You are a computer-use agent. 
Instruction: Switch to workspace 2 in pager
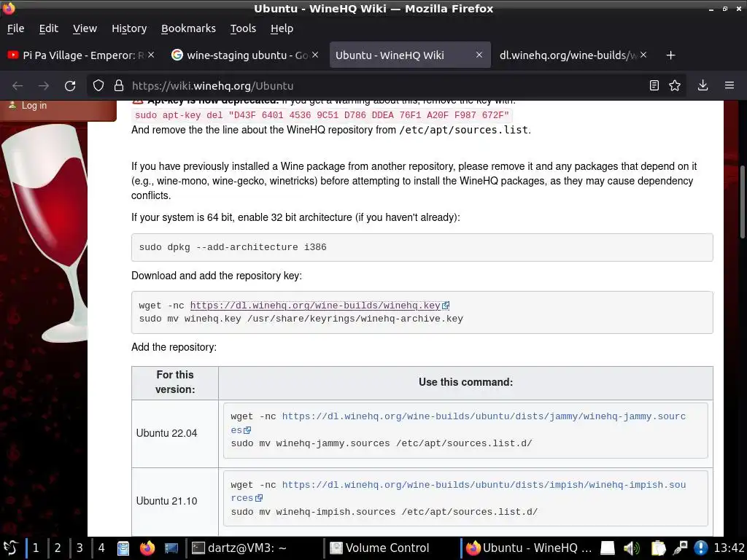pos(58,548)
